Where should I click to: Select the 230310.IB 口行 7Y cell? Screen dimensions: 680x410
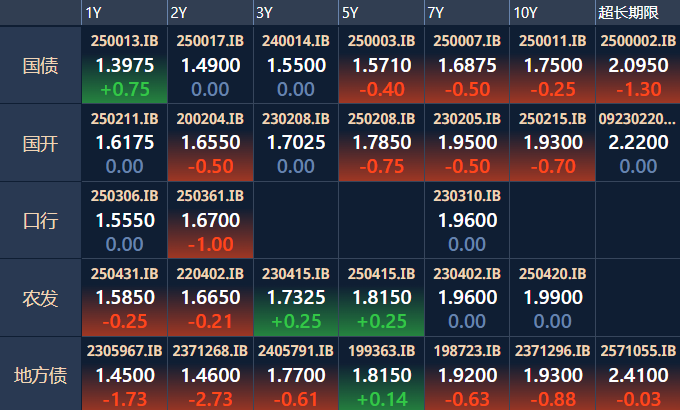[x=467, y=220]
